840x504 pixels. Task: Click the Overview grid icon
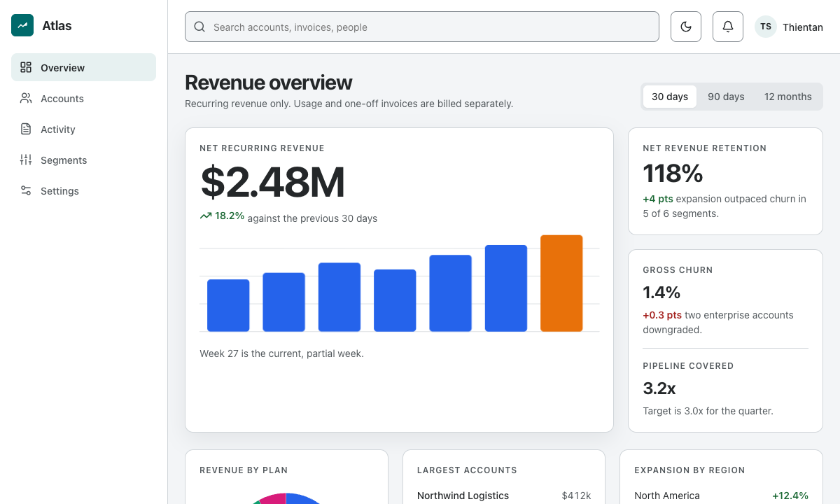26,67
